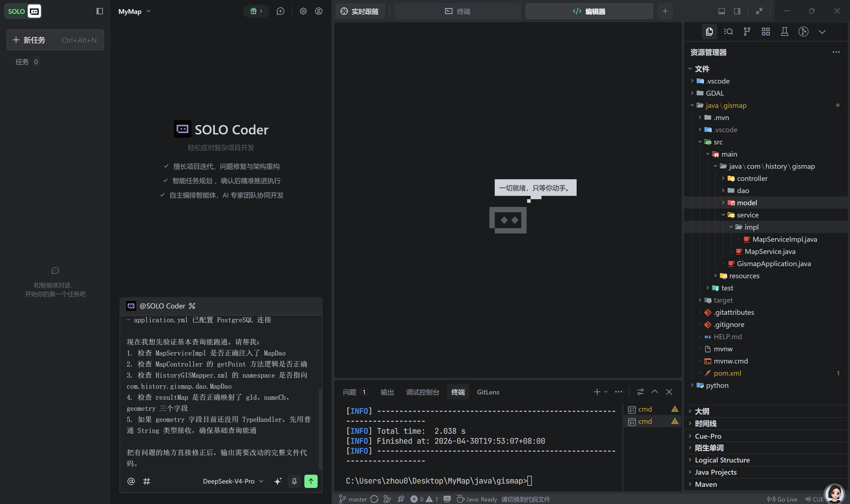Toggle the left sidebar panel icon
The width and height of the screenshot is (850, 504).
tap(100, 11)
